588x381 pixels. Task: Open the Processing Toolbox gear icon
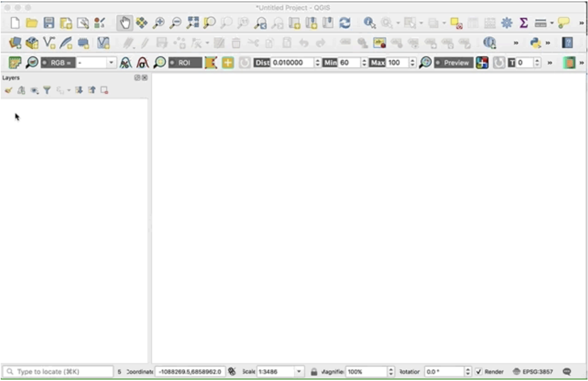[507, 23]
